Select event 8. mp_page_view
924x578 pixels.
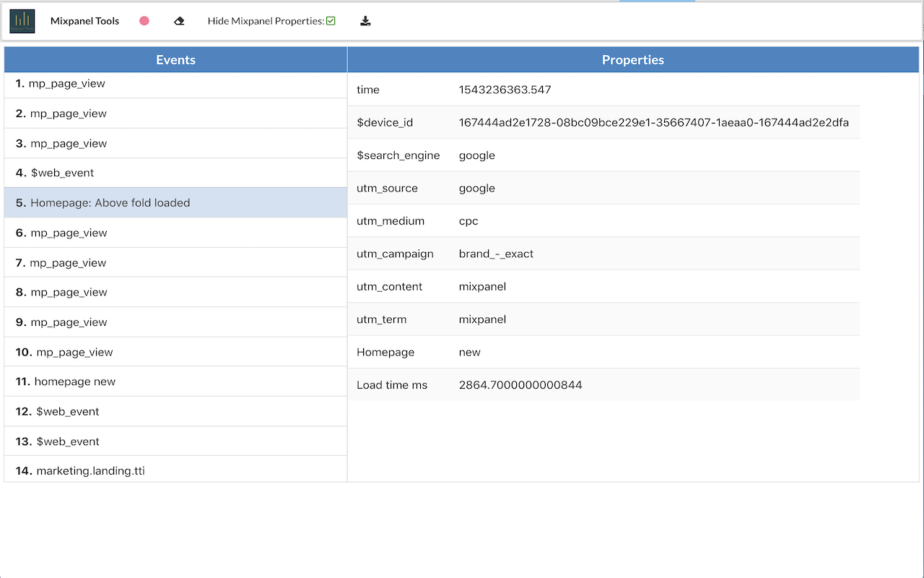pos(175,292)
